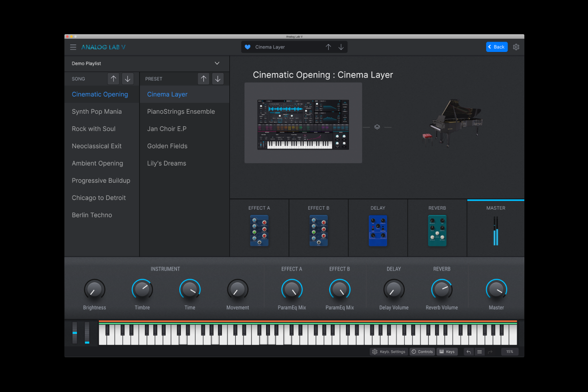Move to next song with down arrow

(127, 78)
